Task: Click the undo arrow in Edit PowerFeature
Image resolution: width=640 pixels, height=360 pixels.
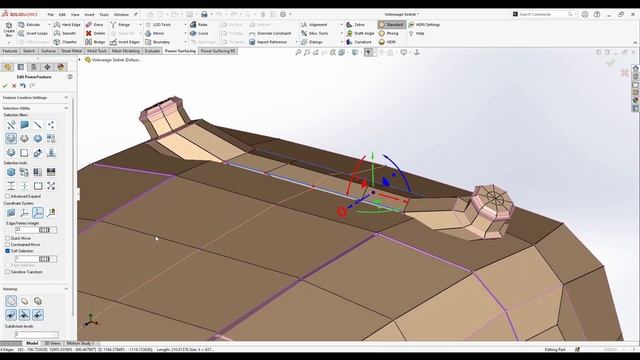Action: 23,86
